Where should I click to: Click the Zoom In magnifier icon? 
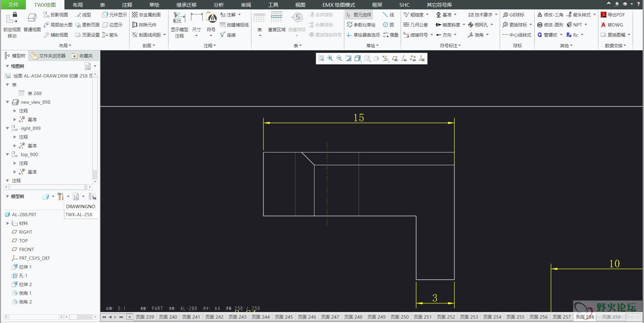330,58
